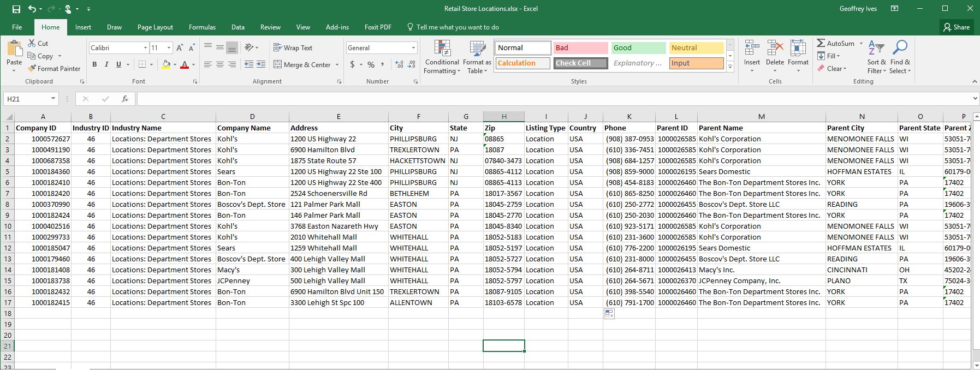Click the Touch/Mouse Mode icon
980x370 pixels.
(x=68, y=9)
